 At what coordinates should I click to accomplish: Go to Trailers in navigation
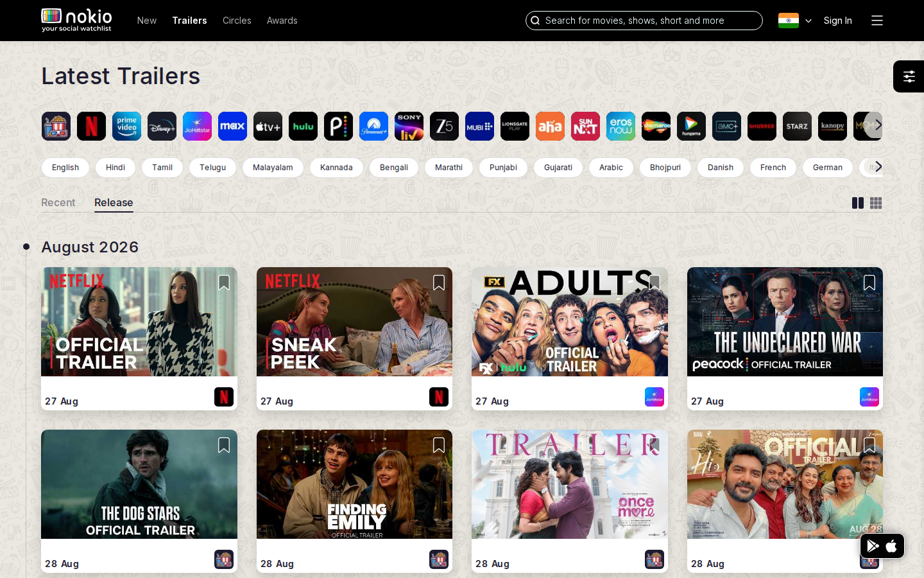point(189,21)
